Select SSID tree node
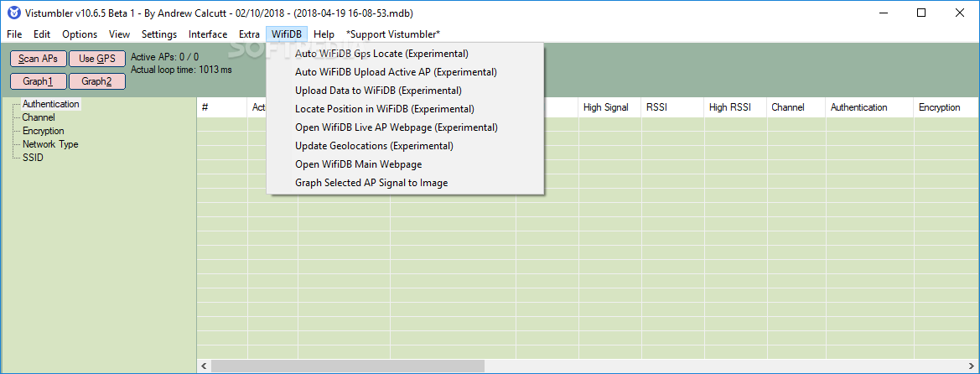980x374 pixels. [33, 158]
